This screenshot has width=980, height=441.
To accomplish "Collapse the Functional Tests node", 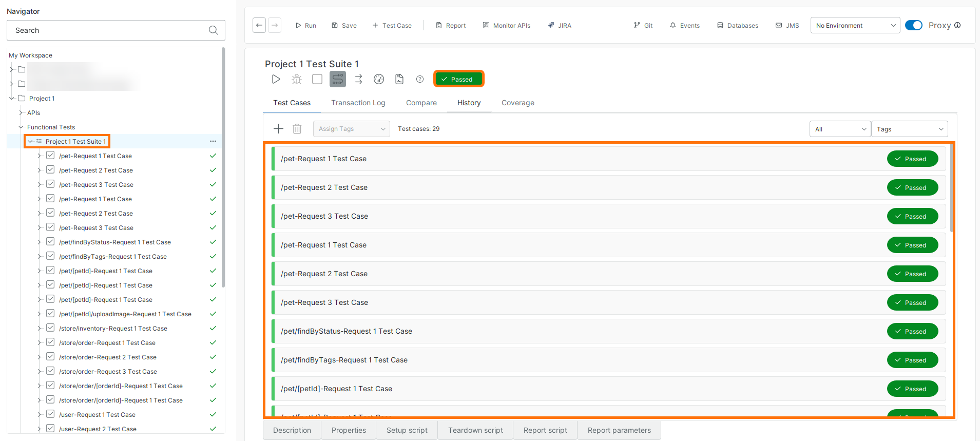I will pos(21,127).
